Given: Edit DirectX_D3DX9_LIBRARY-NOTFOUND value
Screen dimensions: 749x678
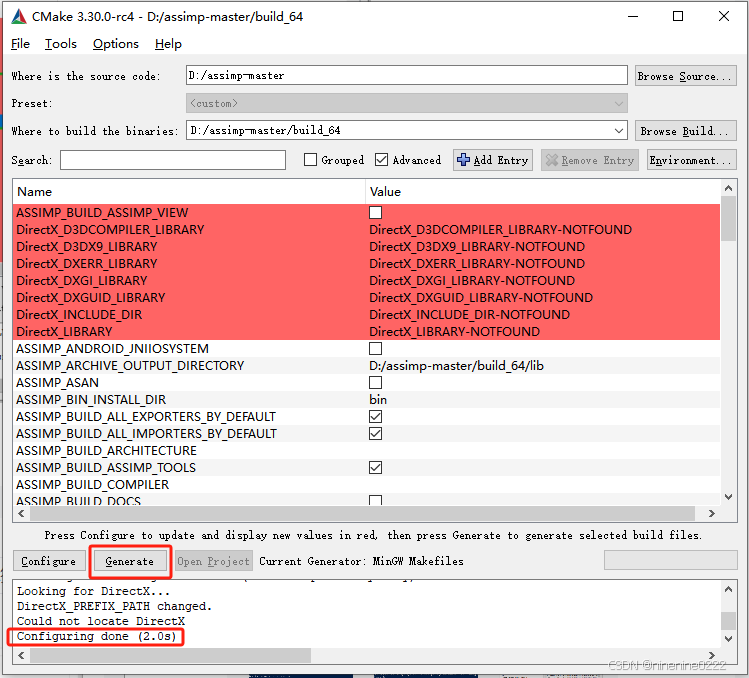Looking at the screenshot, I should 477,247.
